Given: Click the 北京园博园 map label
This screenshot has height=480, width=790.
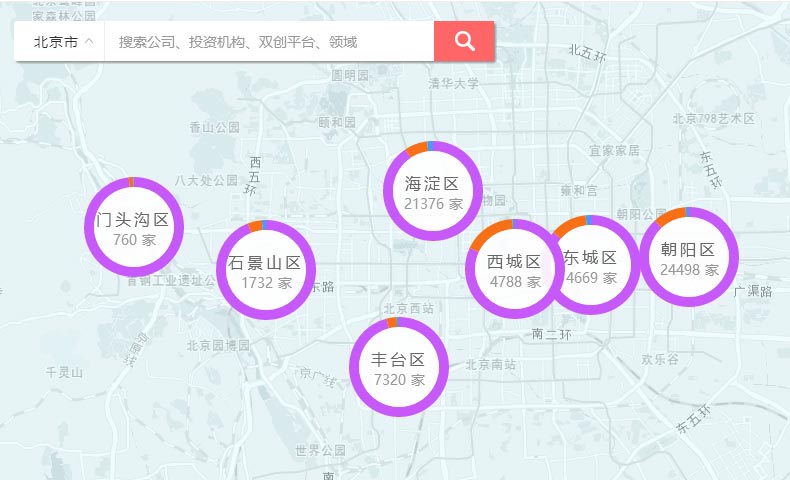Looking at the screenshot, I should click(218, 346).
